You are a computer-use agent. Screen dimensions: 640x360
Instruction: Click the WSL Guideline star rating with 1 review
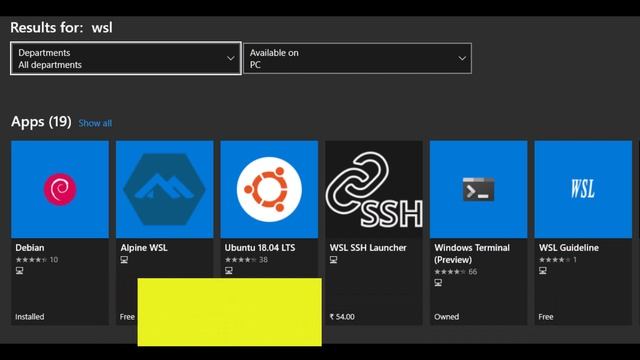[558, 260]
